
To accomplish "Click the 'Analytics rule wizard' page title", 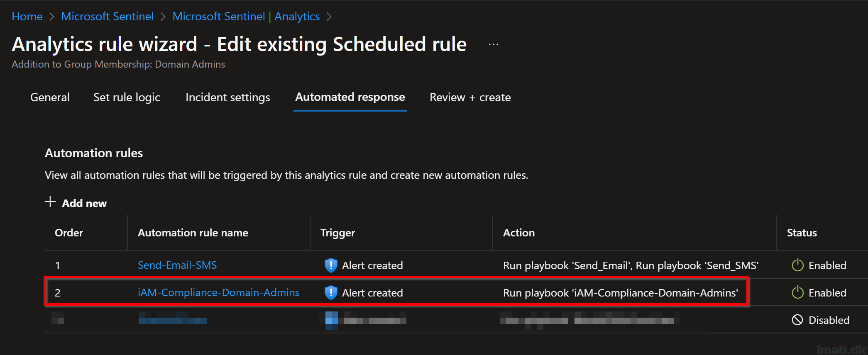I will pos(239,44).
